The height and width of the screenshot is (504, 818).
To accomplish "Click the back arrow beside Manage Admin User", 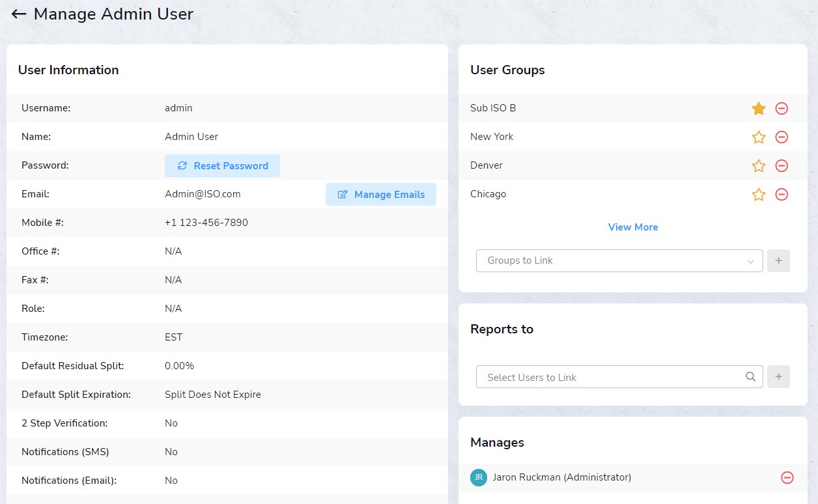I will [x=19, y=14].
